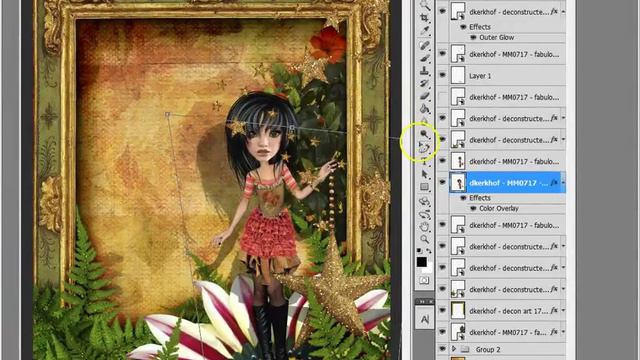Click the Group 2 folder icon

[x=465, y=349]
